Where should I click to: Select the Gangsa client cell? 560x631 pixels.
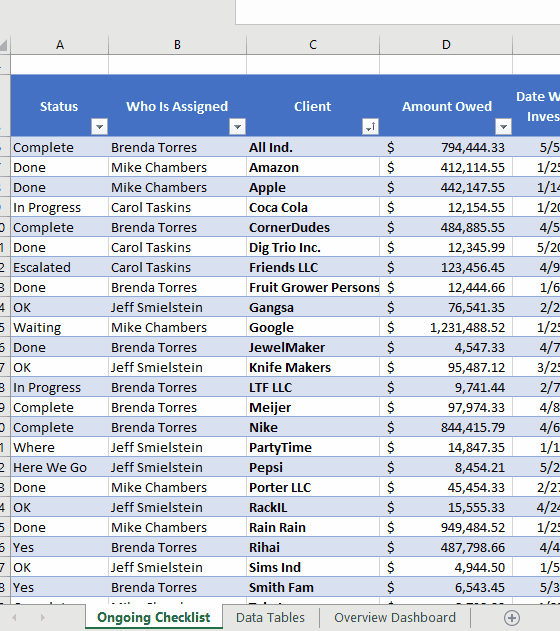point(313,307)
